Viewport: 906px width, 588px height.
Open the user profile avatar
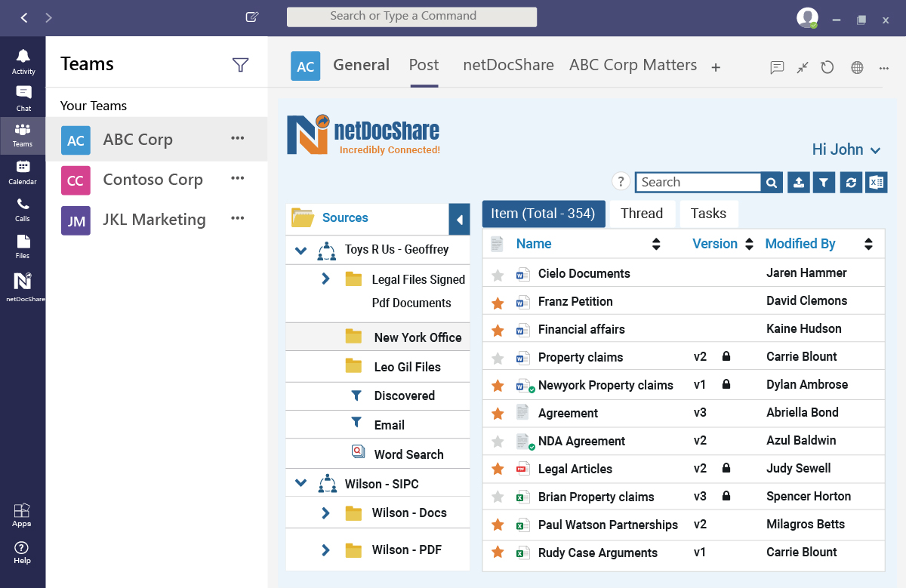807,18
